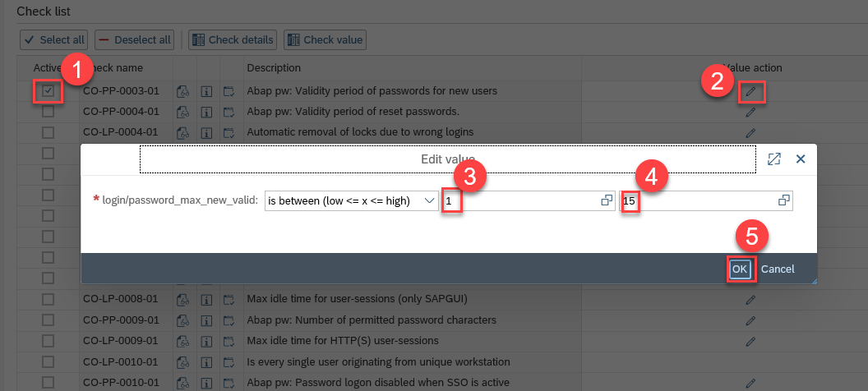Click the calendar-check icon in the CO-PP-0004-01 row
Screen dimensions: 868x391
229,112
